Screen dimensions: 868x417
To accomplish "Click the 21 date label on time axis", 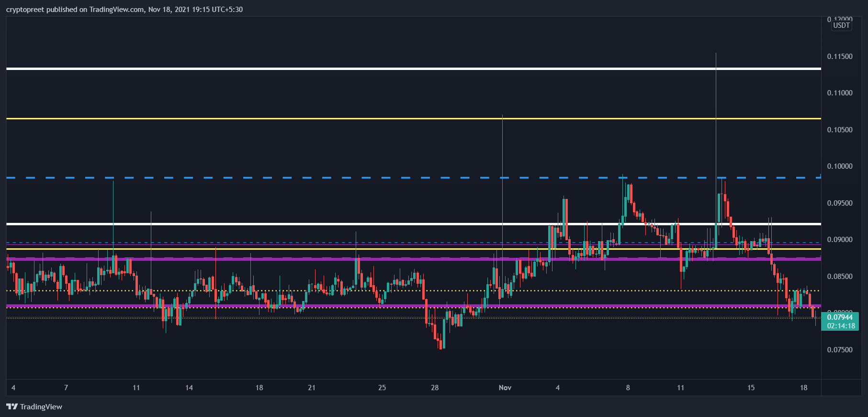I will [x=312, y=388].
